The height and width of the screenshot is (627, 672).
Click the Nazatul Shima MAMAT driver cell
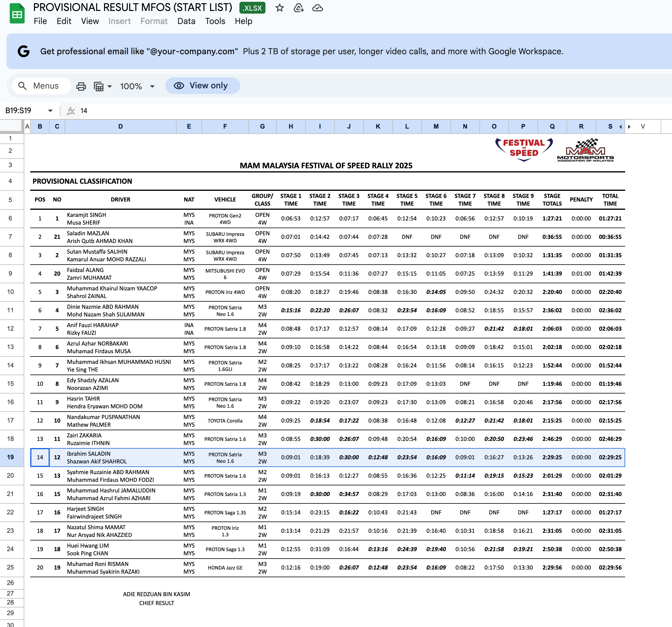click(120, 531)
